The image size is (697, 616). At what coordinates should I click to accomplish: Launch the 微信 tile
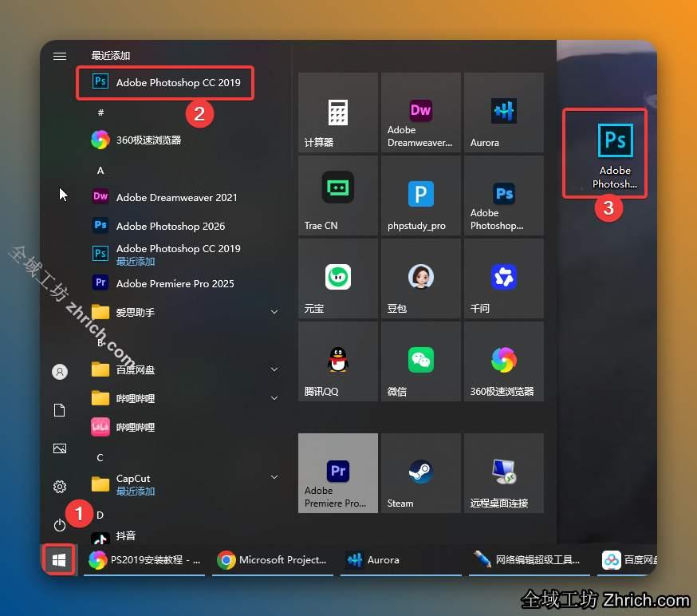coord(420,361)
